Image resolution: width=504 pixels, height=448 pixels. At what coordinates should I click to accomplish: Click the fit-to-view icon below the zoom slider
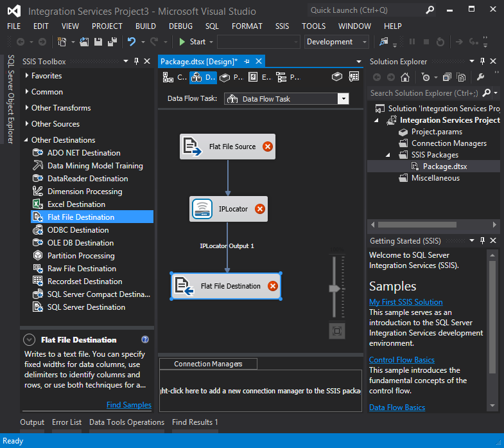[337, 331]
